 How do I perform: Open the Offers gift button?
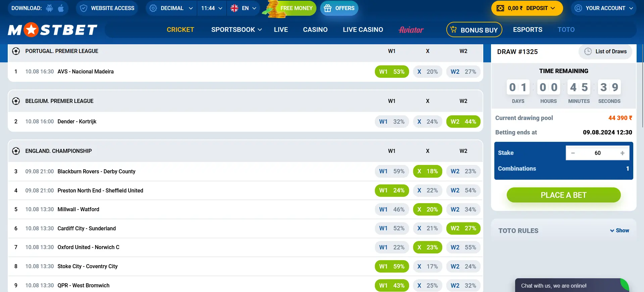click(339, 8)
